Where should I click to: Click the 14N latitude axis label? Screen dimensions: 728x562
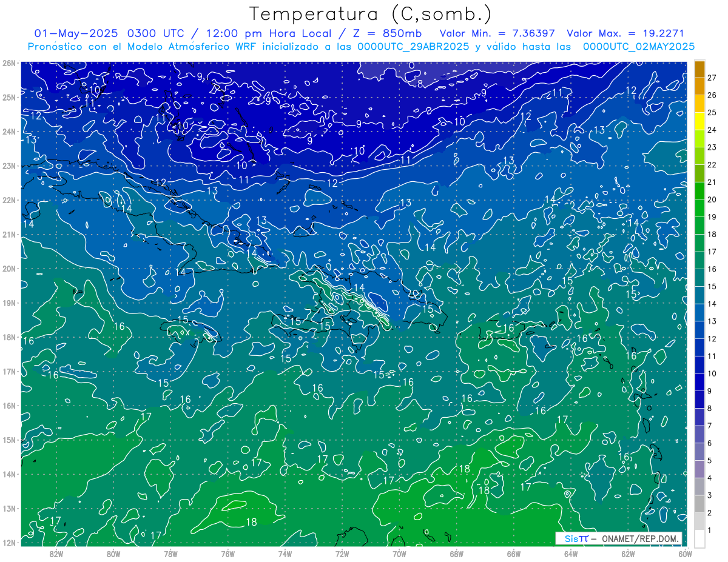point(9,474)
